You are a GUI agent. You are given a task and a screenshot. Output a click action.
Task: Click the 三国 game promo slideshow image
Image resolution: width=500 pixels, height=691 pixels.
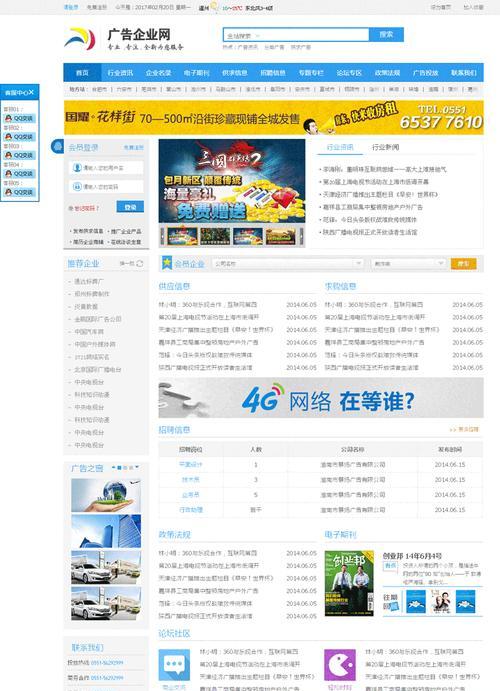(x=232, y=181)
